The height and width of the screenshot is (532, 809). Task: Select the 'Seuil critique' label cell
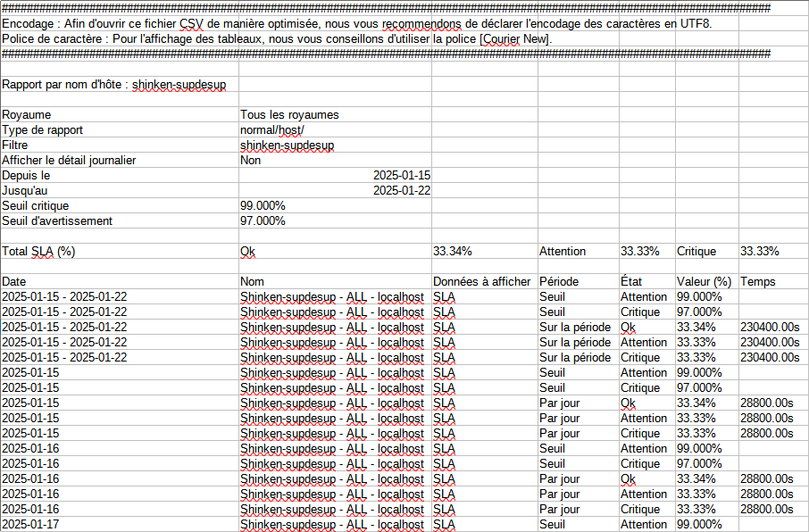pos(36,206)
